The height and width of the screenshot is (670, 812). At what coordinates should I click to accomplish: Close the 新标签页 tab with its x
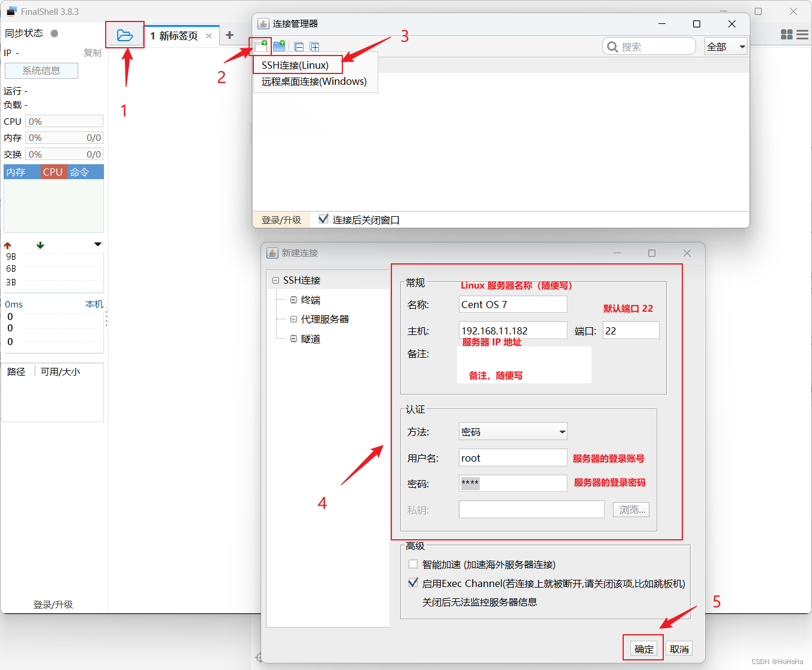click(209, 36)
